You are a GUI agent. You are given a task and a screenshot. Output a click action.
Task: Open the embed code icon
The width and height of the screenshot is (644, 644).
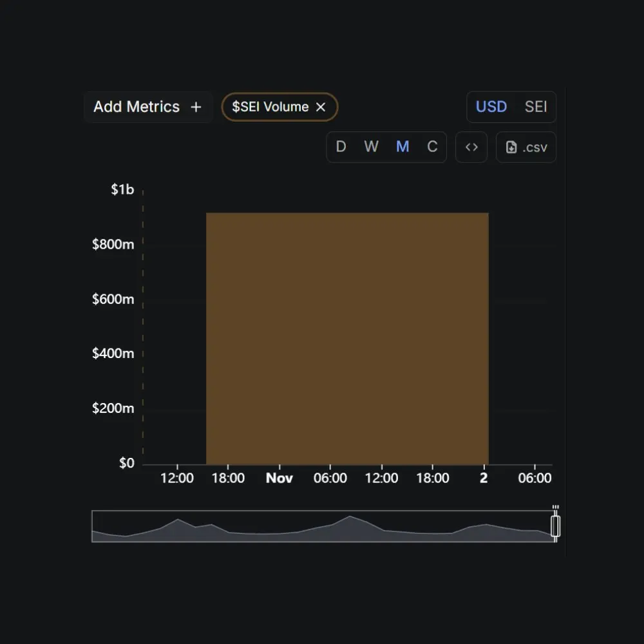pyautogui.click(x=471, y=147)
